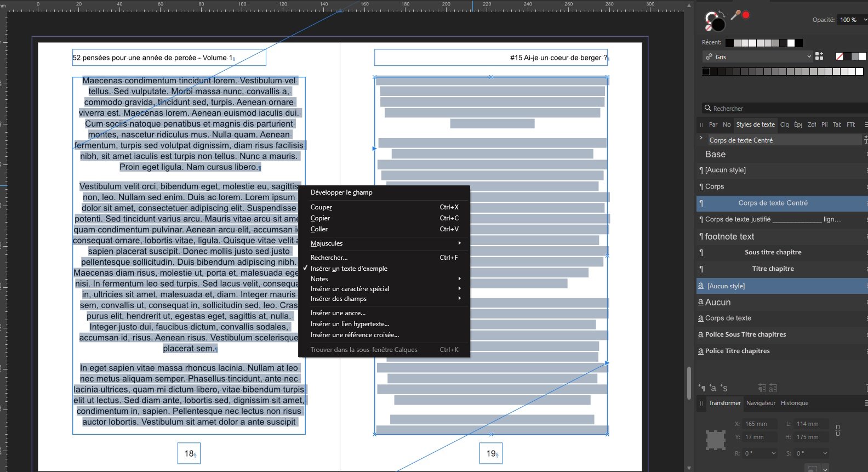Click the H height field 175 mm
This screenshot has width=868, height=472.
pyautogui.click(x=811, y=437)
